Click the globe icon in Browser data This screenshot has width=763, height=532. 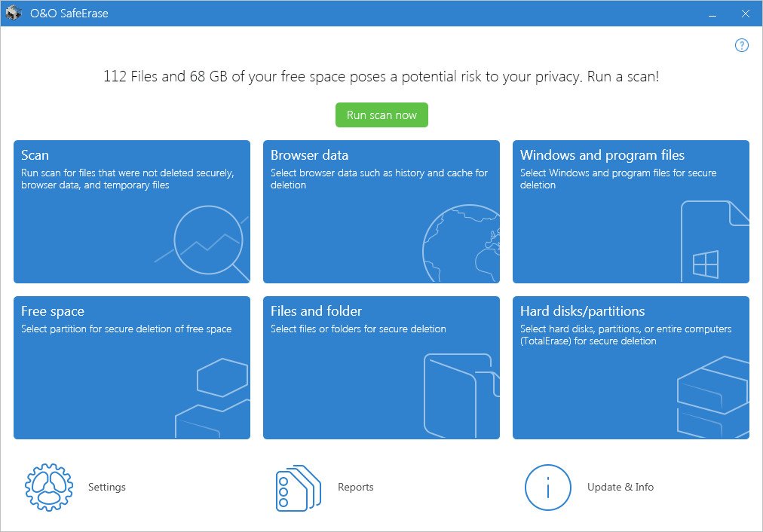460,245
